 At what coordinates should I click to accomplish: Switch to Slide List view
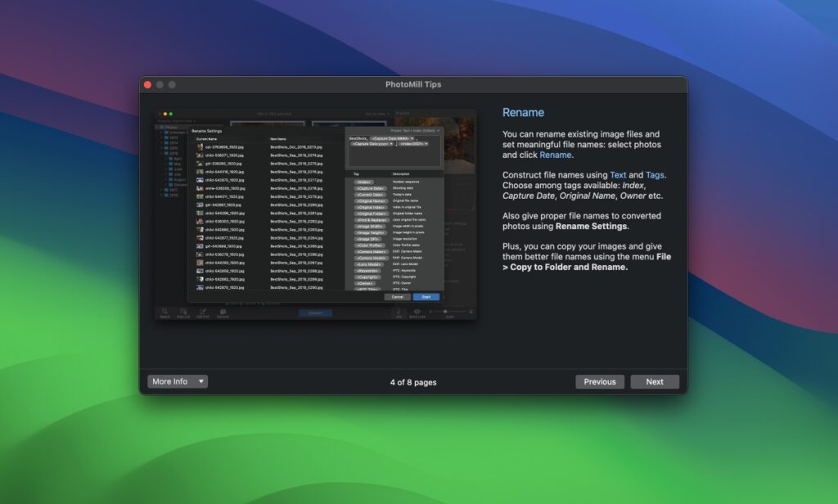tap(182, 313)
